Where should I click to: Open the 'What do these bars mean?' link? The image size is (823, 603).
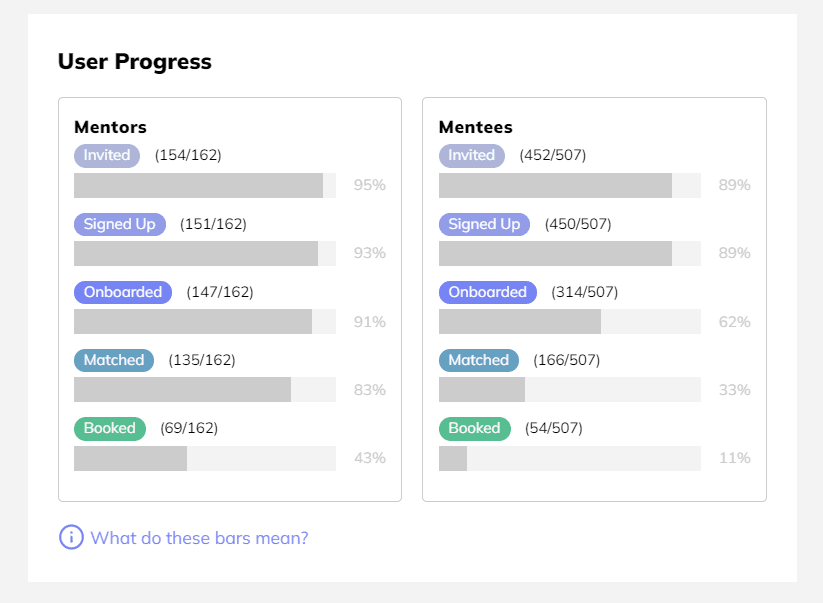click(199, 538)
